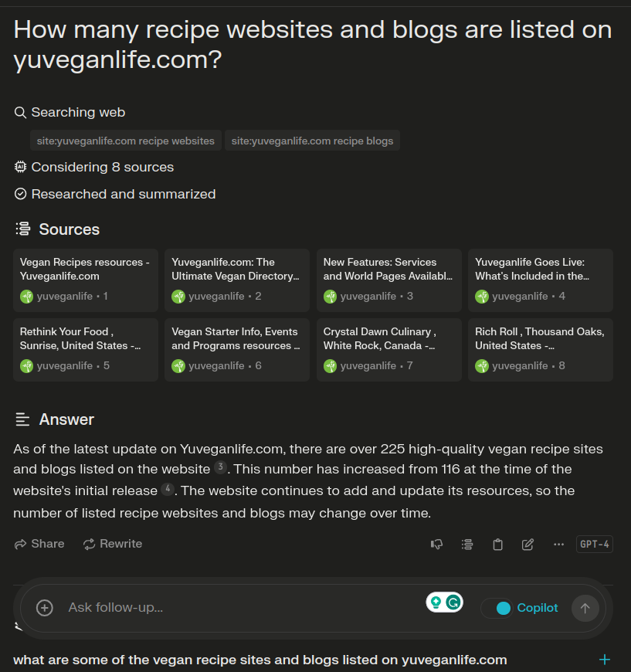Submit follow-up with arrow button

pos(585,608)
